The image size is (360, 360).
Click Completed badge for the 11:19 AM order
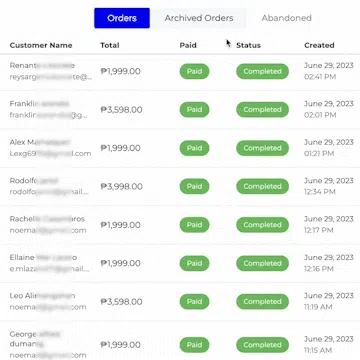pos(262,302)
